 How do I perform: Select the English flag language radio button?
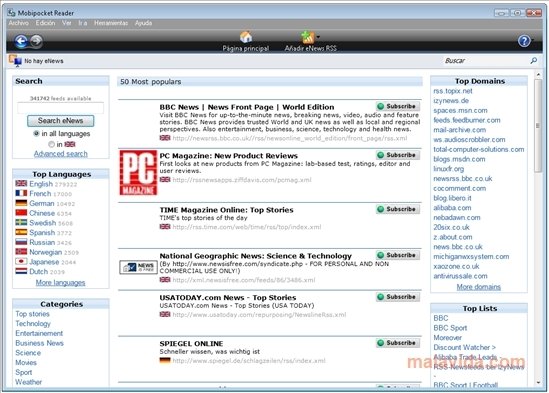pyautogui.click(x=51, y=144)
